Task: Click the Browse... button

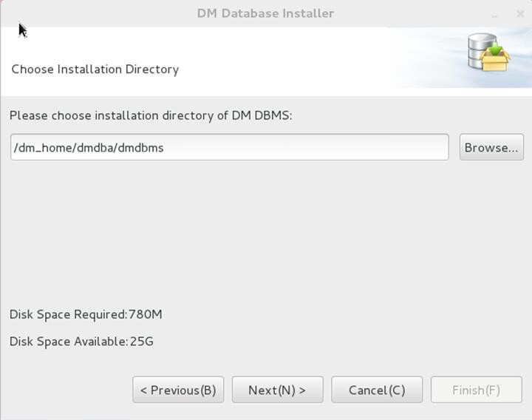Action: (491, 147)
